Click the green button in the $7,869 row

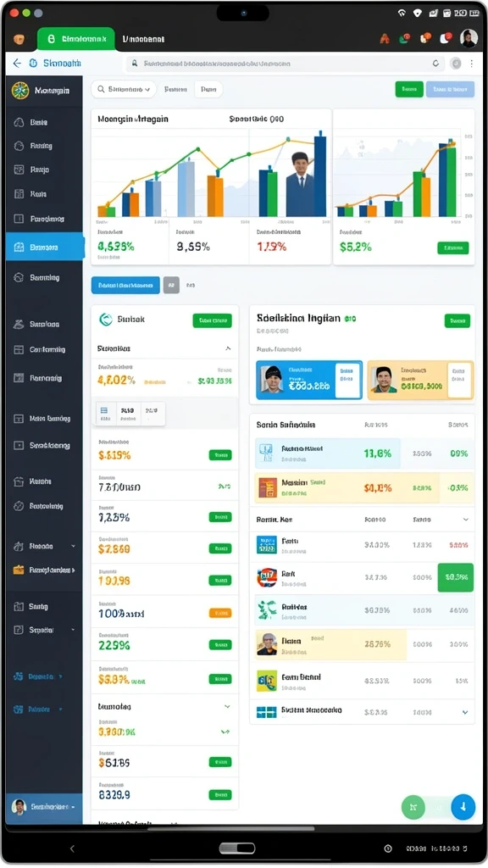pyautogui.click(x=220, y=548)
